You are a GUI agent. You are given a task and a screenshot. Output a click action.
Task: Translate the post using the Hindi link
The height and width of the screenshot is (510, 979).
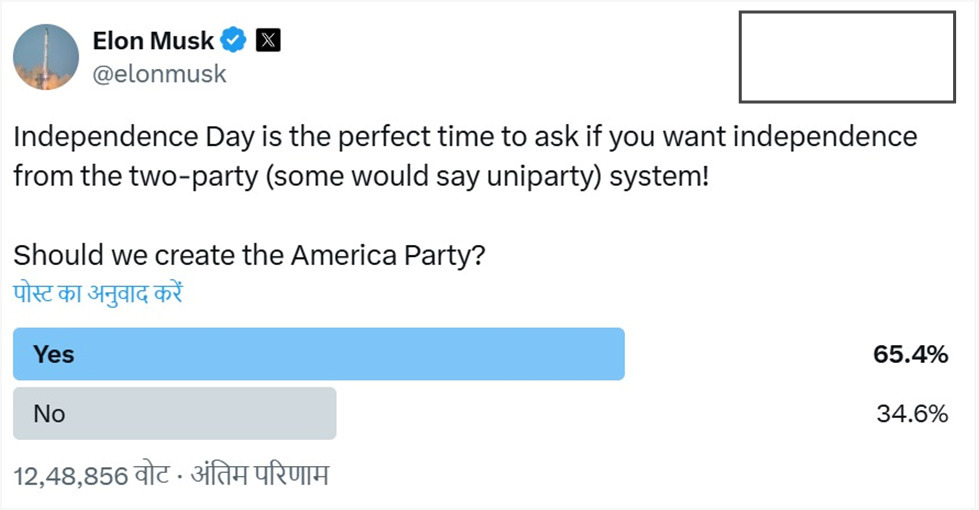point(98,294)
